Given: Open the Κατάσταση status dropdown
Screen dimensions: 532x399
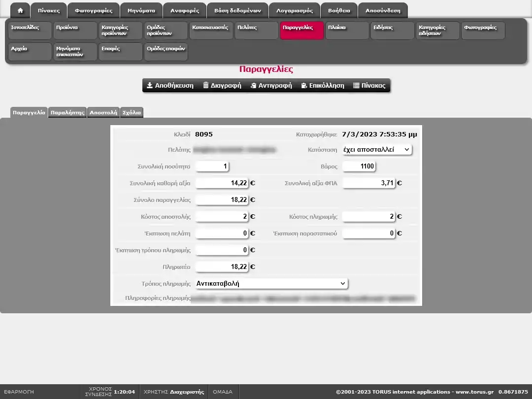Looking at the screenshot, I should pyautogui.click(x=377, y=149).
